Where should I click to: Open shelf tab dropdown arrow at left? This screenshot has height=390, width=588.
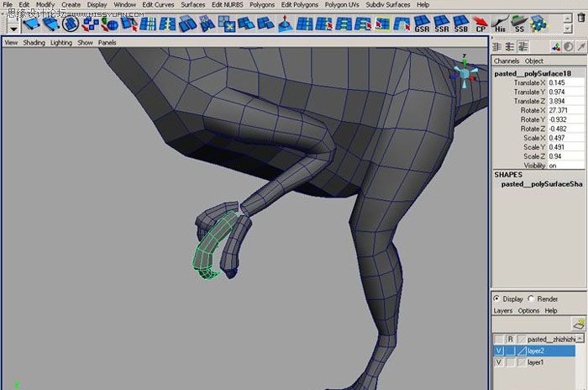tap(12, 27)
